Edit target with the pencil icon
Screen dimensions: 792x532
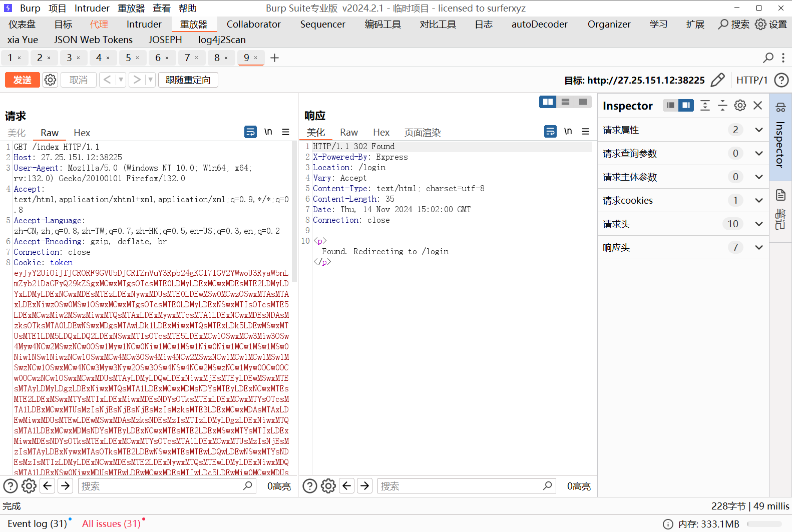[717, 80]
